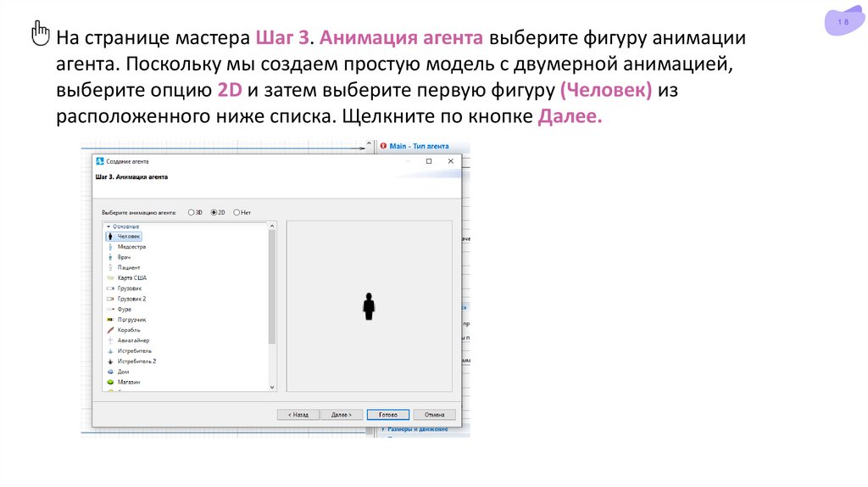Image resolution: width=868 pixels, height=487 pixels.
Task: Click the Готово button
Action: pos(388,415)
